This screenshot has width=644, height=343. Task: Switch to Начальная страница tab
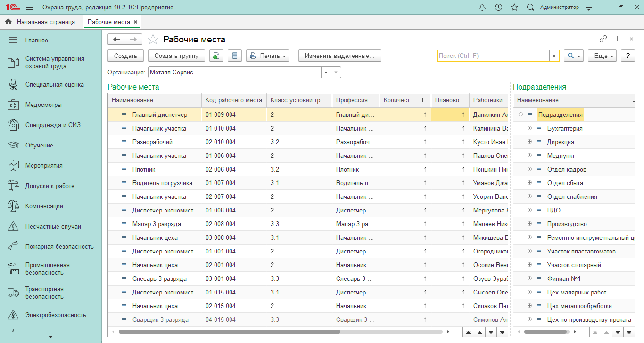click(x=41, y=22)
